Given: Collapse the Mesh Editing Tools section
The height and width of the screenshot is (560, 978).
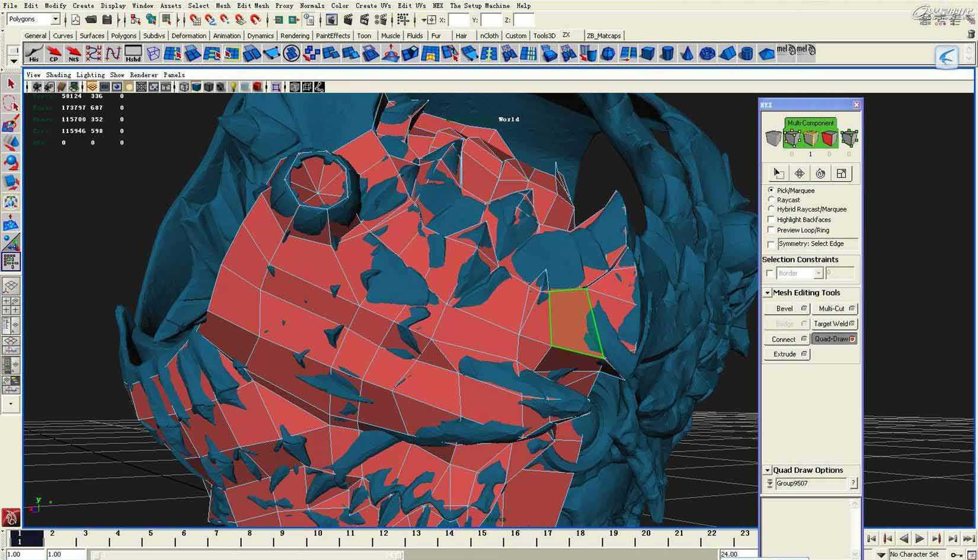Looking at the screenshot, I should click(x=767, y=293).
